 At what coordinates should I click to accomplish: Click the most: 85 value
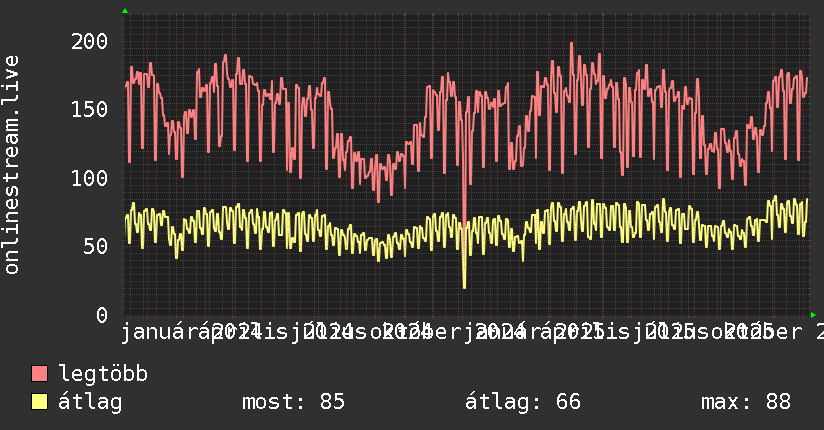click(293, 402)
